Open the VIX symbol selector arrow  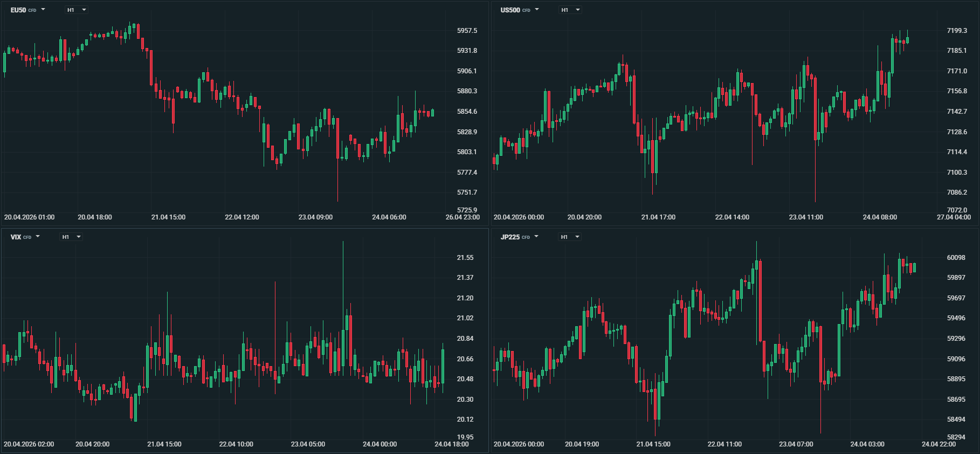pyautogui.click(x=38, y=237)
